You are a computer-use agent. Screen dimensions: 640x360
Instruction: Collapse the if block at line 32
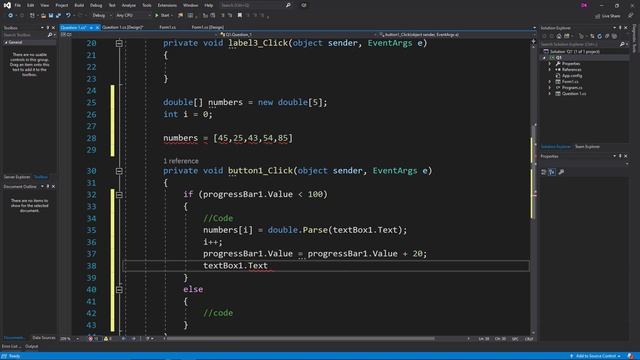click(119, 195)
